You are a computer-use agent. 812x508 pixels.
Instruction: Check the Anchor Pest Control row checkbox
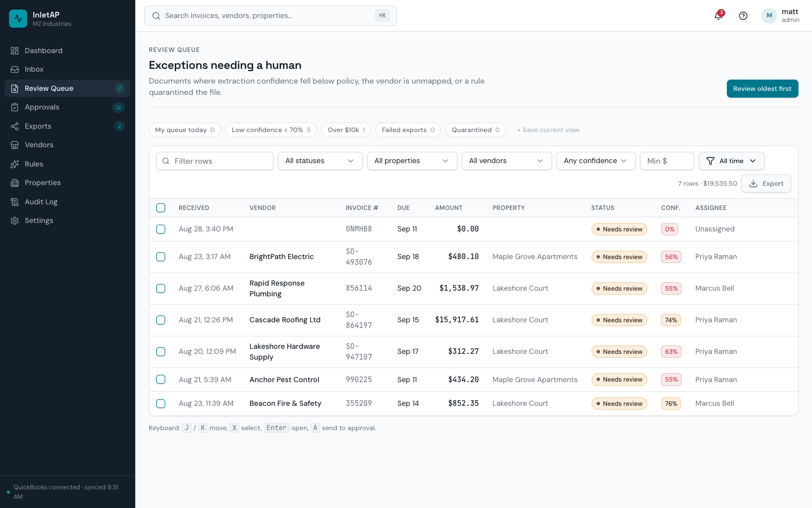161,379
